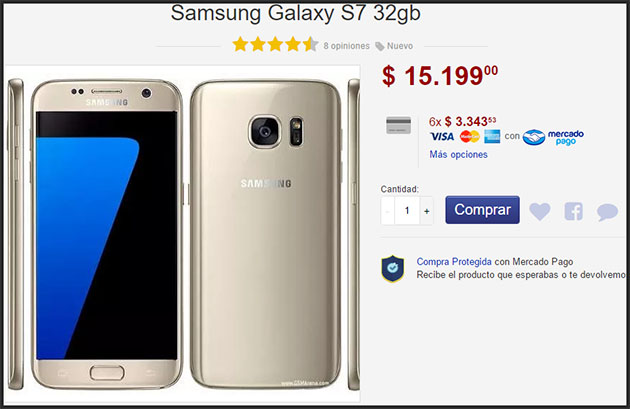Focus the quantity input field
This screenshot has height=409, width=630.
(407, 211)
